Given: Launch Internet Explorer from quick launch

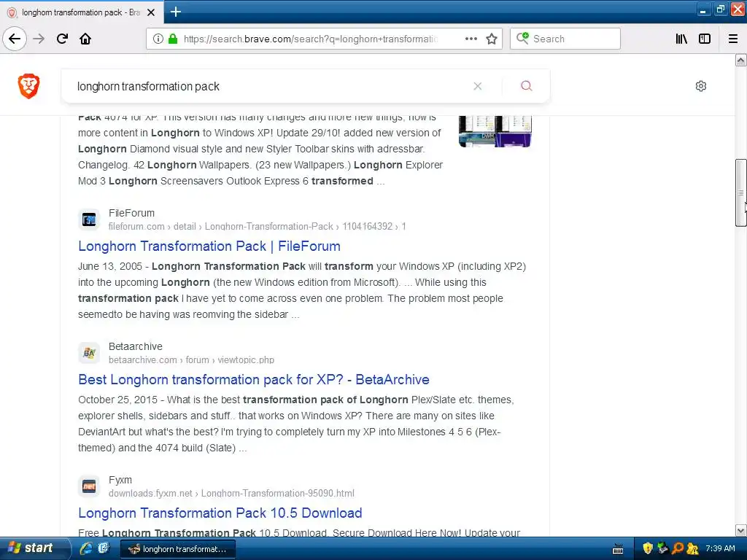Looking at the screenshot, I should (x=86, y=548).
